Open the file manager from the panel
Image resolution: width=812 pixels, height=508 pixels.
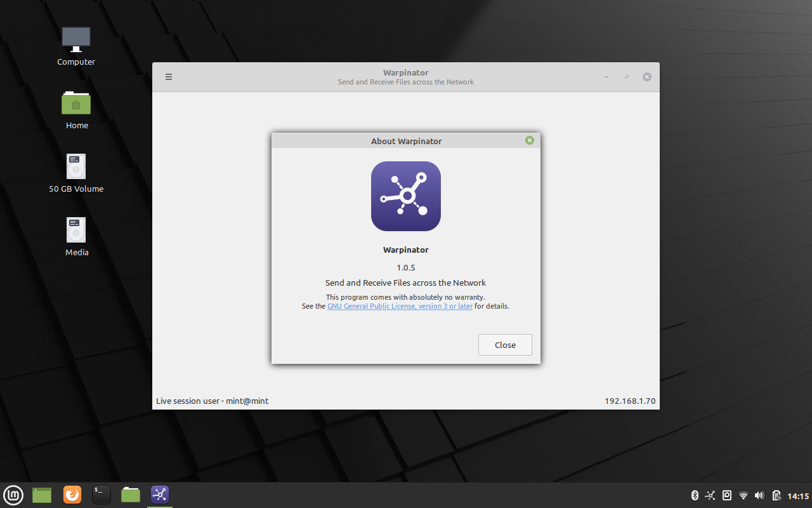(131, 495)
